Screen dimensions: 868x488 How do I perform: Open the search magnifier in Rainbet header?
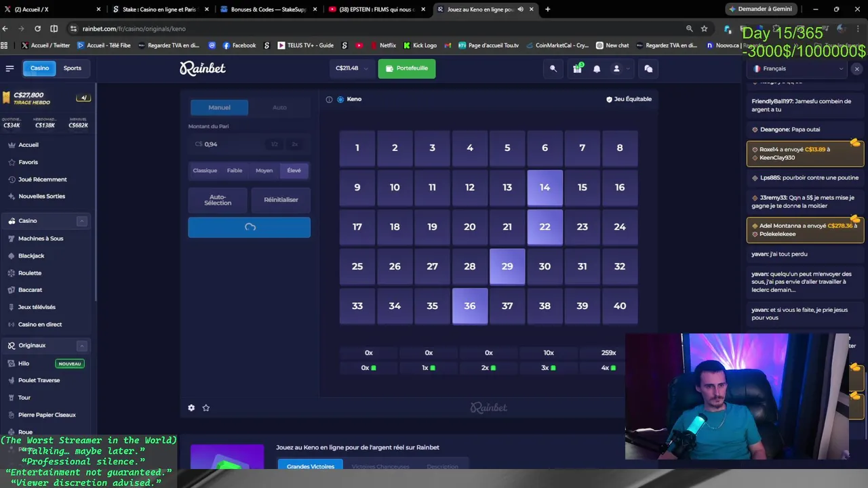553,68
